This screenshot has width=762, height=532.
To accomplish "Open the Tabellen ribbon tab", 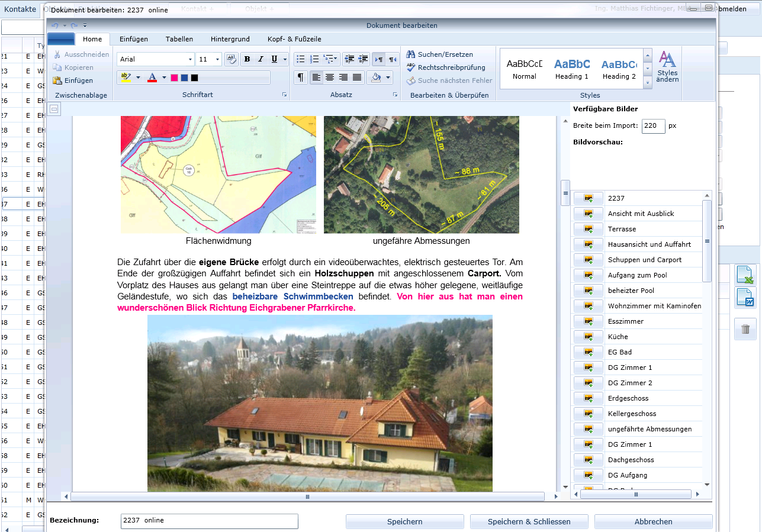I will [179, 39].
